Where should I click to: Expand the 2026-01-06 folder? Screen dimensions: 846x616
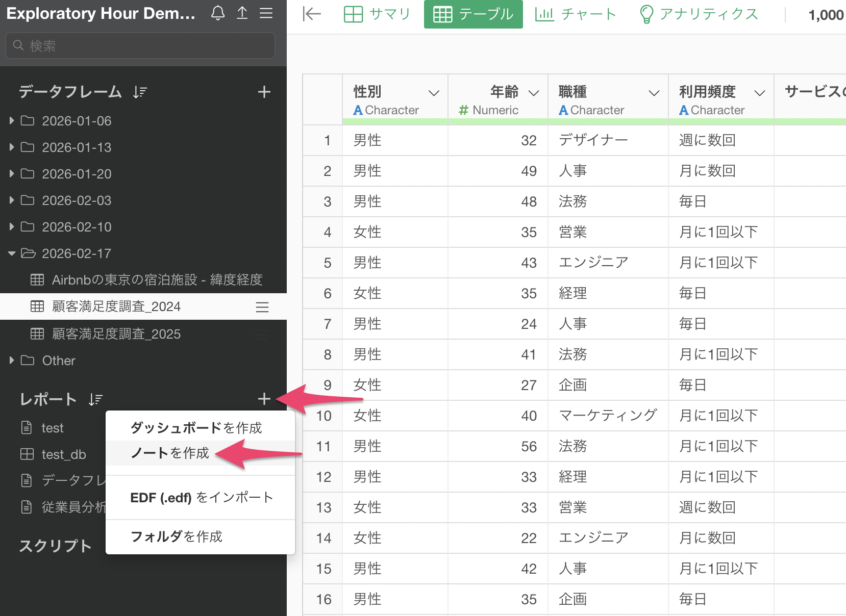(12, 121)
